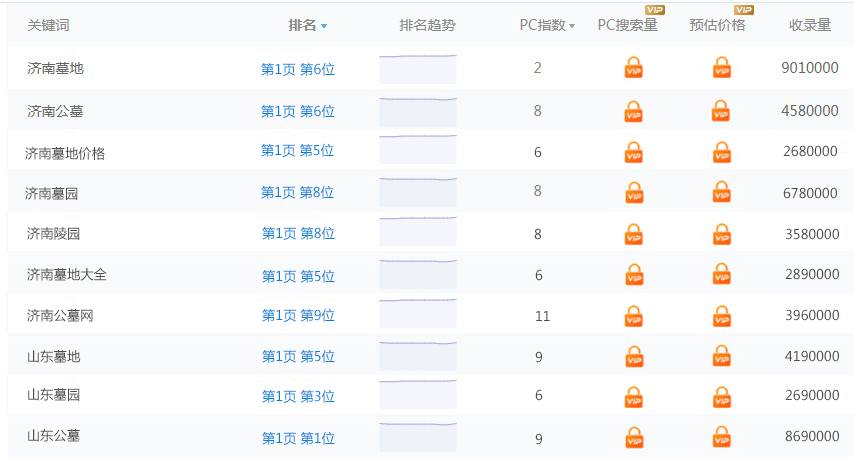Click PC搜索量 VIP lock for 济南墓地价格

[x=633, y=152]
